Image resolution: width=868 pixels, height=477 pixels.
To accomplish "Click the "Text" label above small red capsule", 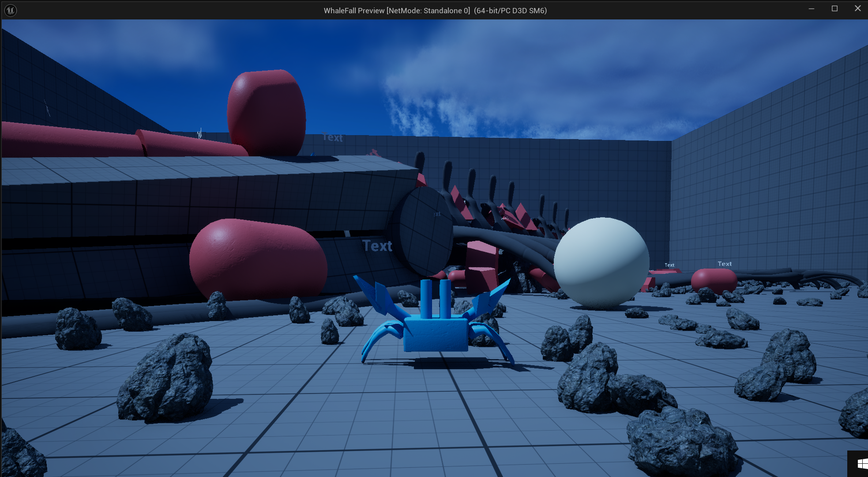I will pos(725,264).
